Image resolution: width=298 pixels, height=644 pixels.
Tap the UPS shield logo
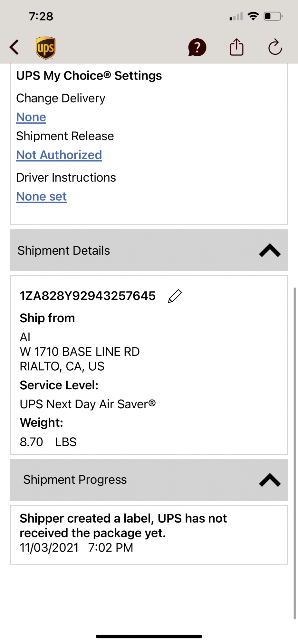[45, 48]
